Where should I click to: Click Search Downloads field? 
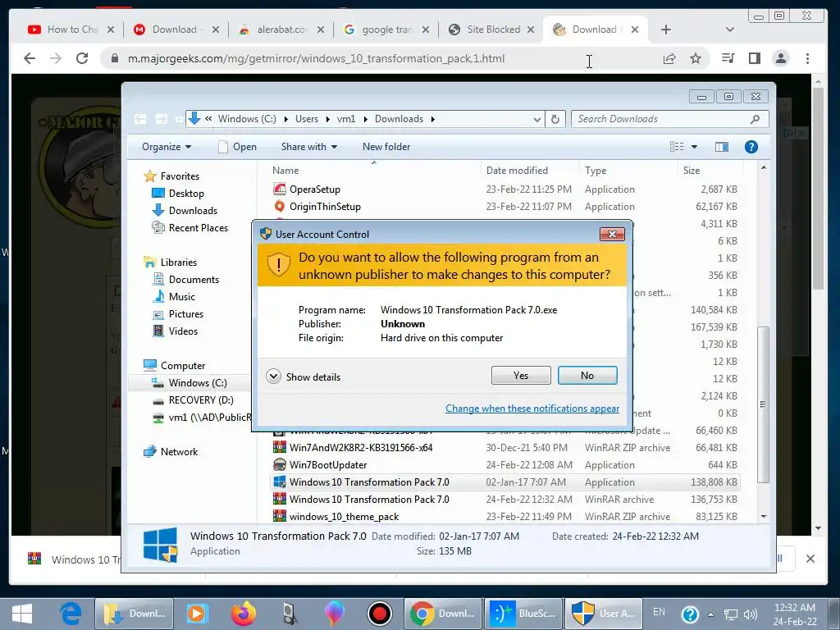click(x=669, y=119)
